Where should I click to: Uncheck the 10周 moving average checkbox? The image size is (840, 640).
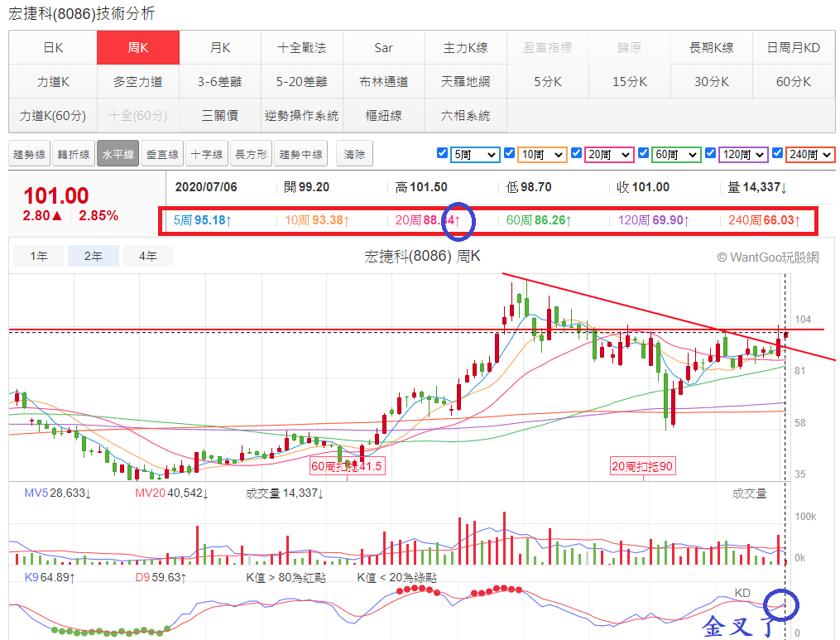[x=510, y=153]
